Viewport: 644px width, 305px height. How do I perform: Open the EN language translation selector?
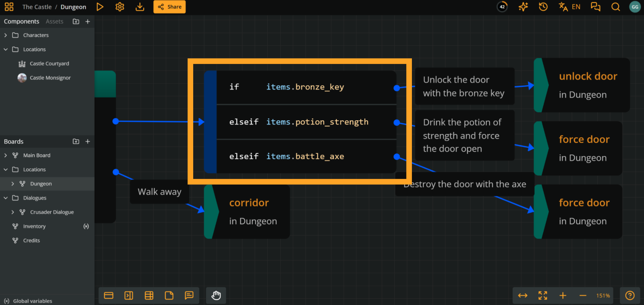click(570, 7)
